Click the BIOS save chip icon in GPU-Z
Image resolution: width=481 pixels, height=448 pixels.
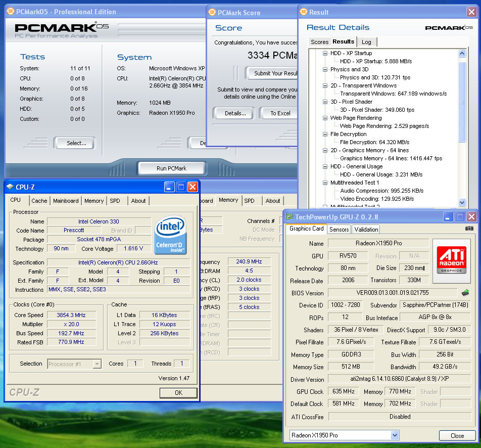(465, 292)
